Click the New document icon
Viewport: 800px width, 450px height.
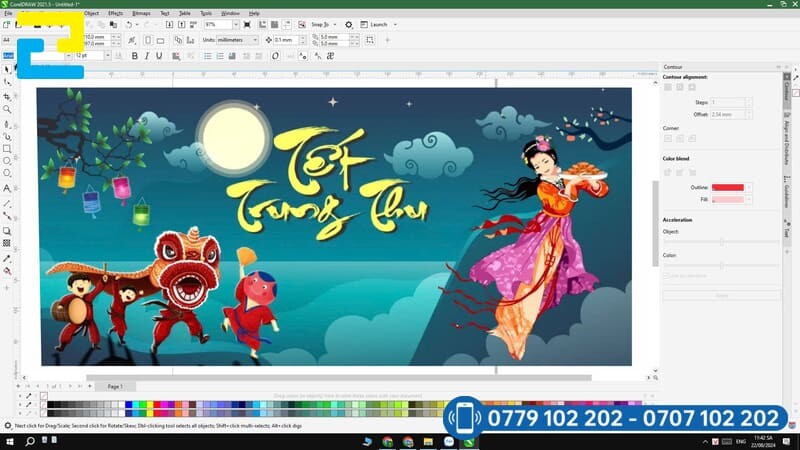pyautogui.click(x=7, y=24)
